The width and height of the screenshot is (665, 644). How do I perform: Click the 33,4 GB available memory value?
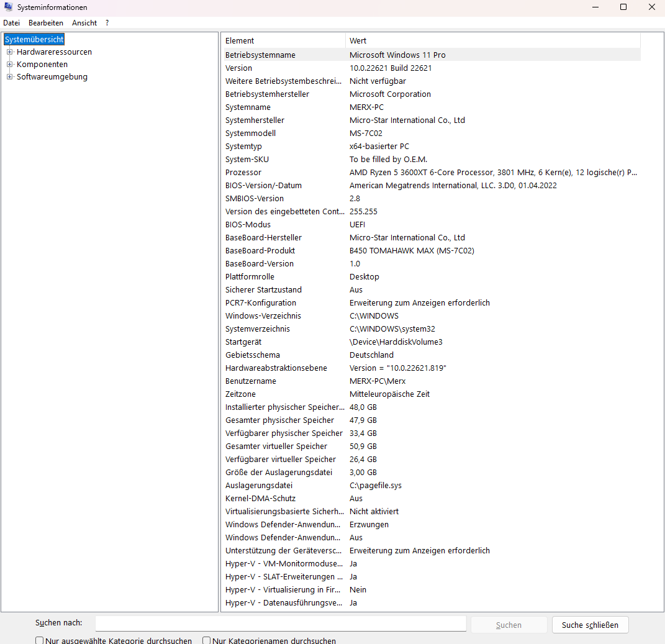point(363,433)
